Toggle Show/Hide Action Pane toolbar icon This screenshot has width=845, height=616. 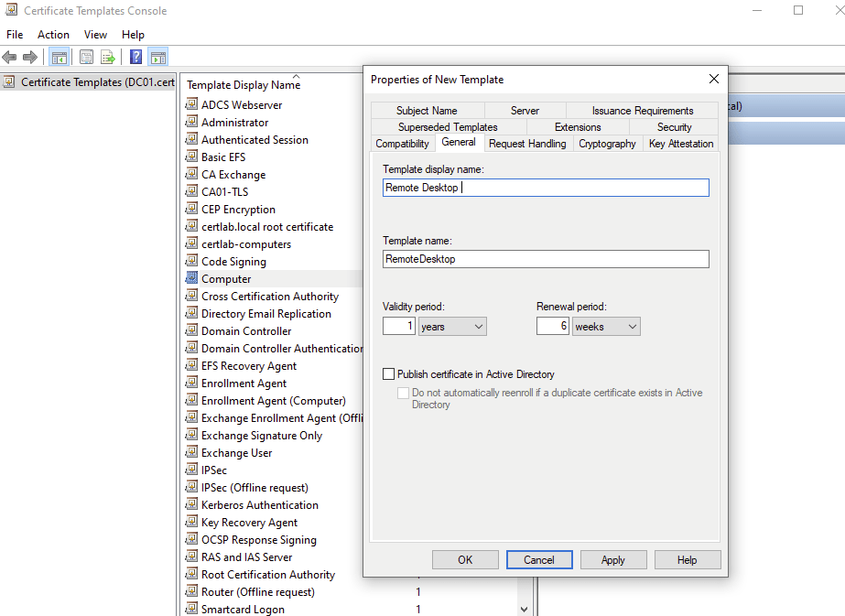click(x=157, y=58)
